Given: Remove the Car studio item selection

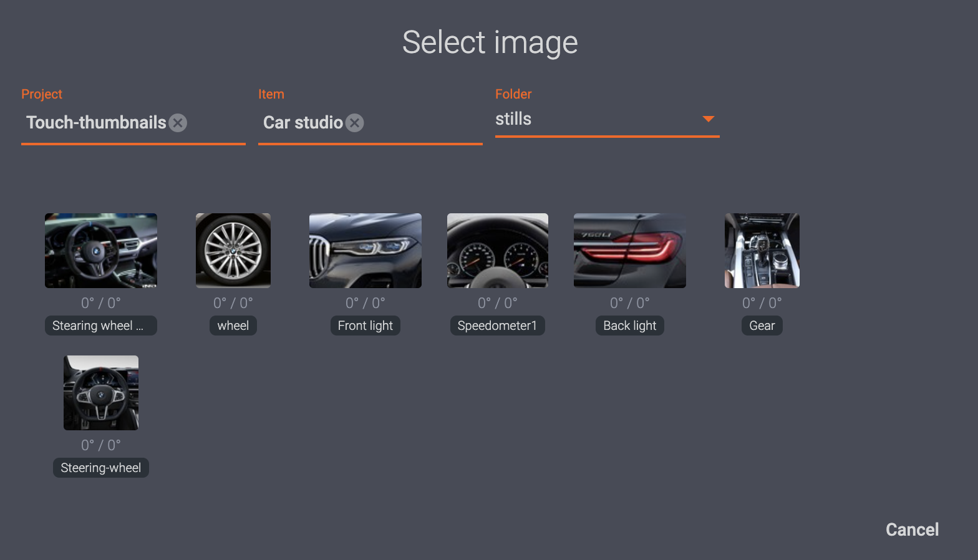Looking at the screenshot, I should click(x=355, y=123).
